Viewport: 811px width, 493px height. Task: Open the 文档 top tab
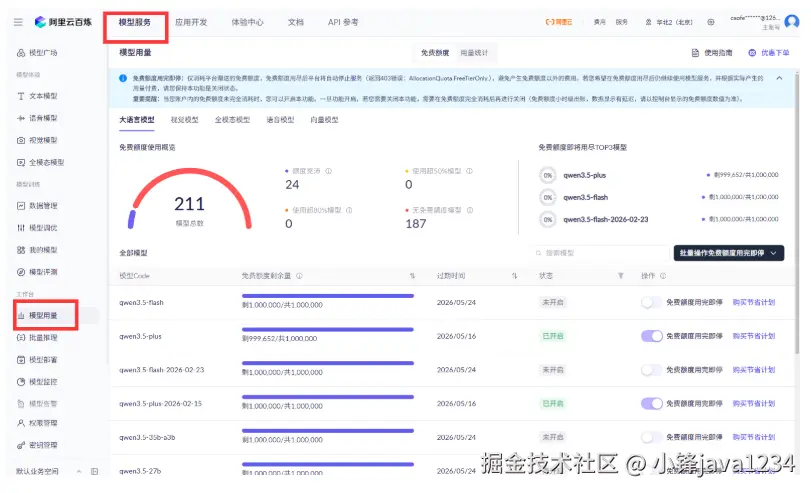296,22
